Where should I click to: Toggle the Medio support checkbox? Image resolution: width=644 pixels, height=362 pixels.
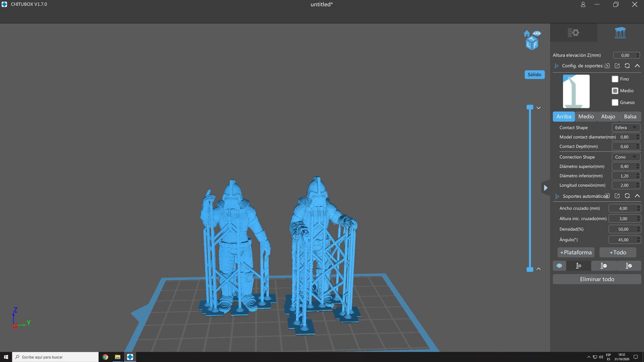615,91
